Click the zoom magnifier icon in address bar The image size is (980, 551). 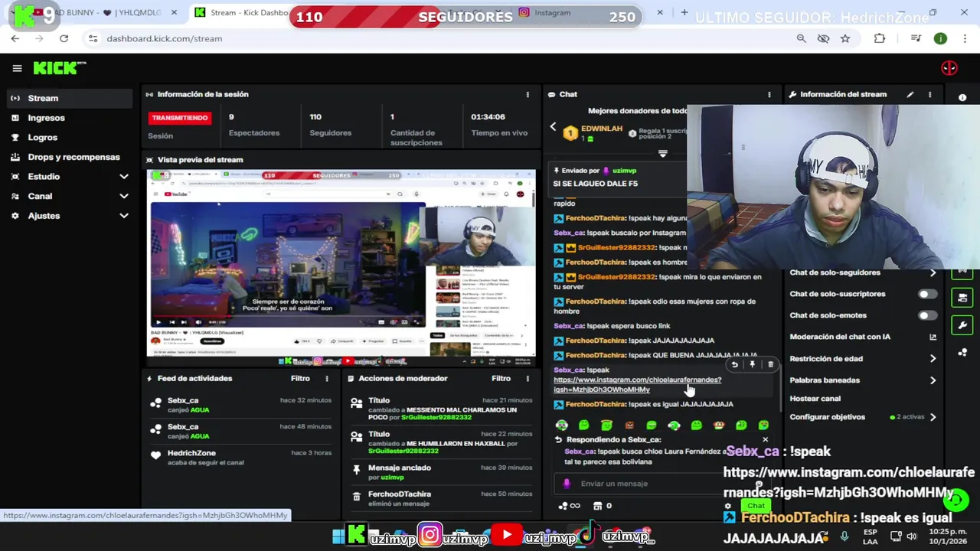[x=801, y=38]
